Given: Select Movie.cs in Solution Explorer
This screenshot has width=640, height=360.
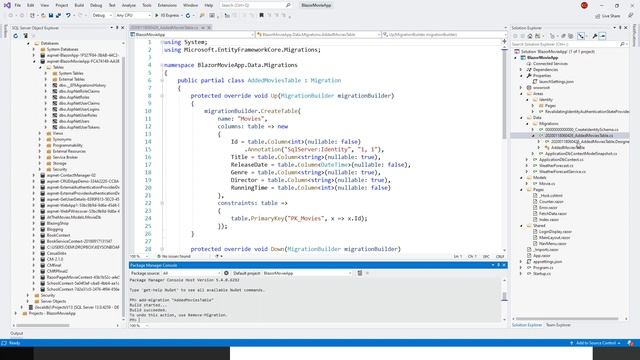Looking at the screenshot, I should pos(547,184).
